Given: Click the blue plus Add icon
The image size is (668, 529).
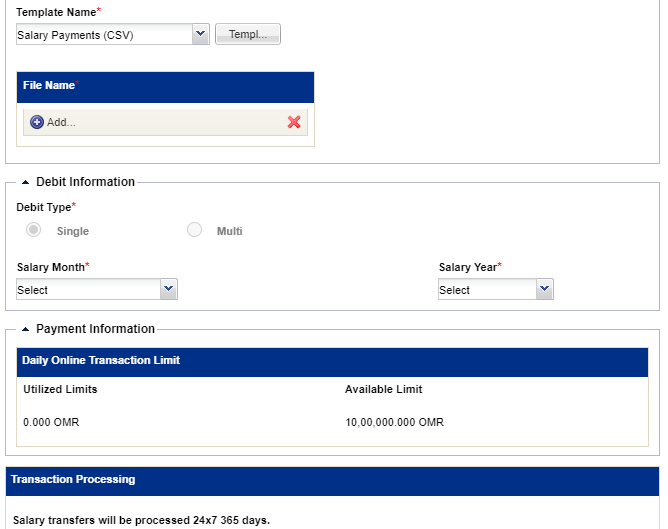Looking at the screenshot, I should [x=37, y=122].
